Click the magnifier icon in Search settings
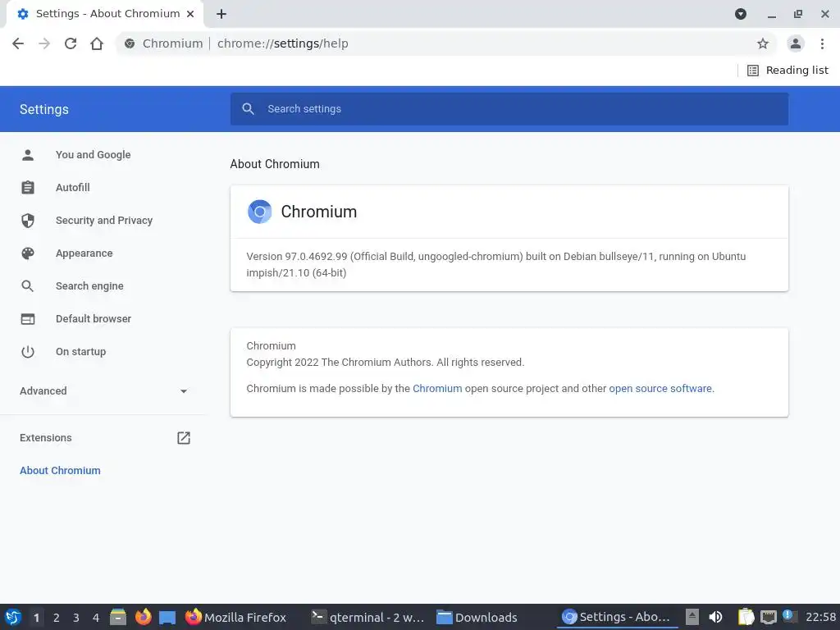This screenshot has width=840, height=630. (x=248, y=109)
